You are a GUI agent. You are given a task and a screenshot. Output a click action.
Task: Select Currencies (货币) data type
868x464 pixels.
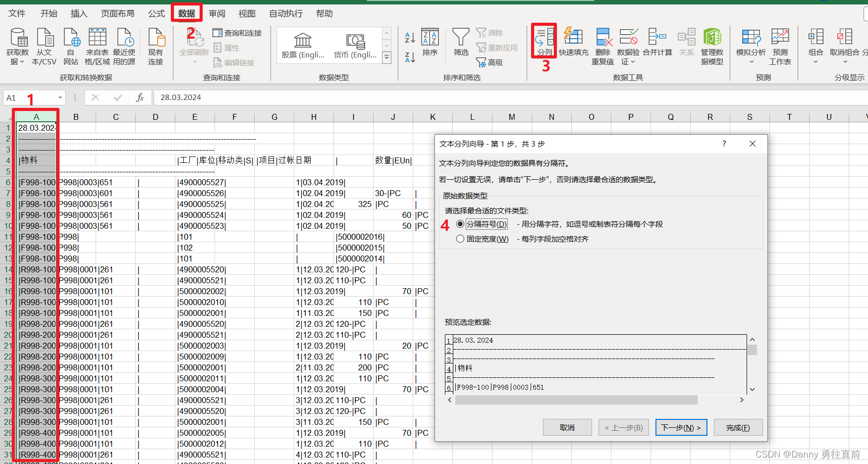pyautogui.click(x=355, y=46)
